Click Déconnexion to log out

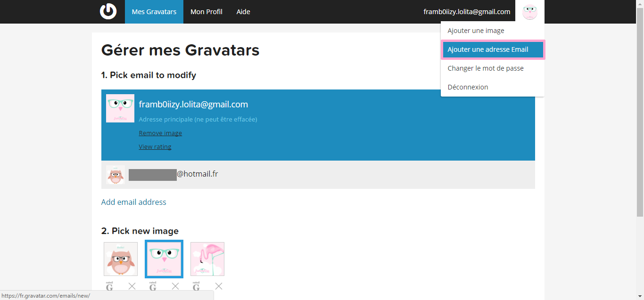coord(493,87)
